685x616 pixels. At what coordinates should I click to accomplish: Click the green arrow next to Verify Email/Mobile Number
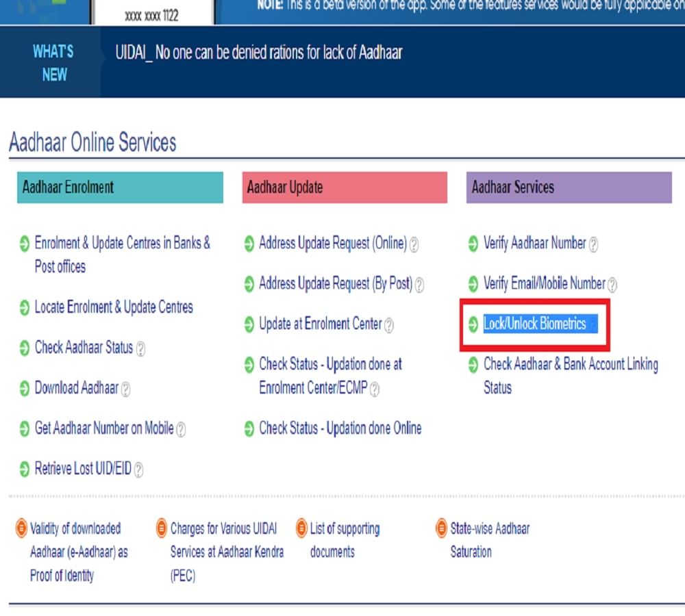click(x=473, y=285)
